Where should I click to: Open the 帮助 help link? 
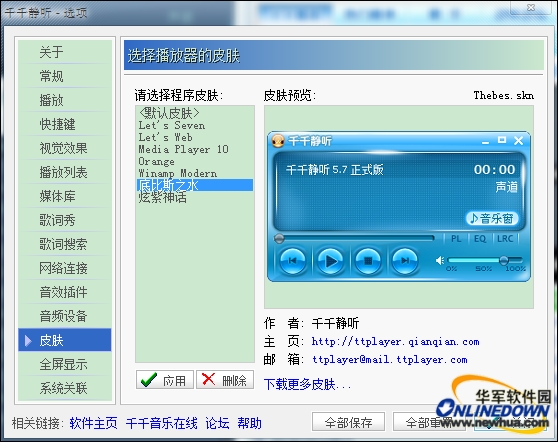249,423
